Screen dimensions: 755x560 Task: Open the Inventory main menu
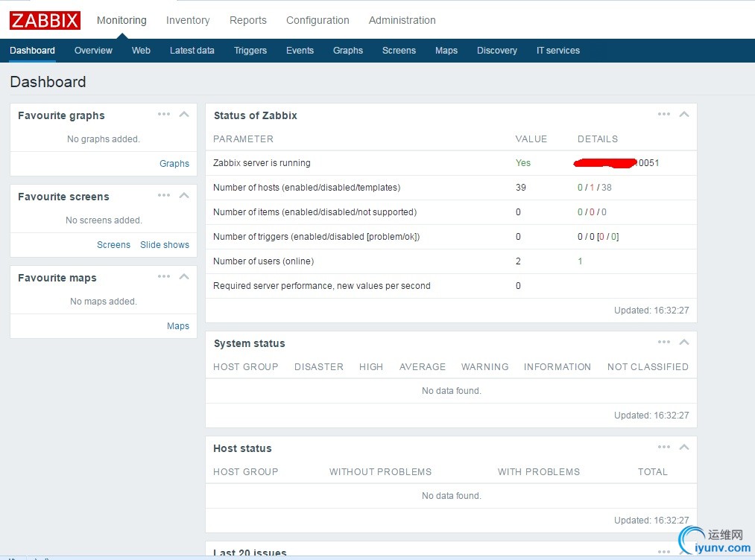(x=188, y=20)
